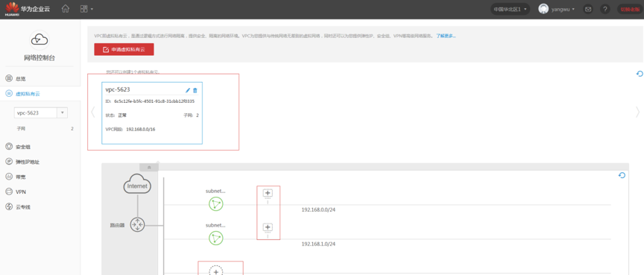Open the yangwu user account dropdown
The width and height of the screenshot is (644, 275).
point(557,9)
